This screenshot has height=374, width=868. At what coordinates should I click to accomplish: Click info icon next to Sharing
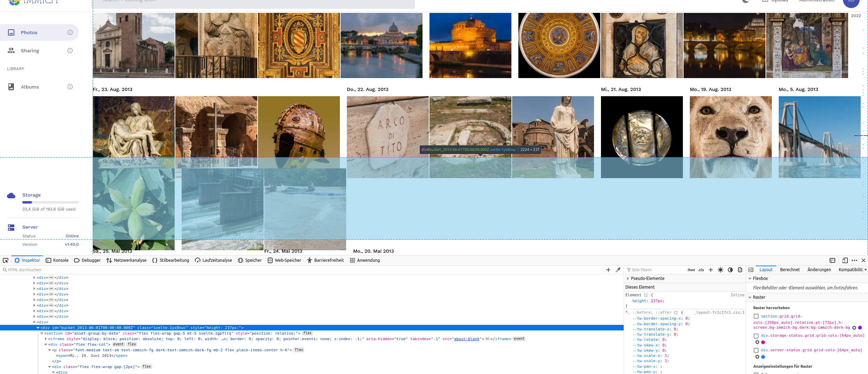pyautogui.click(x=70, y=51)
